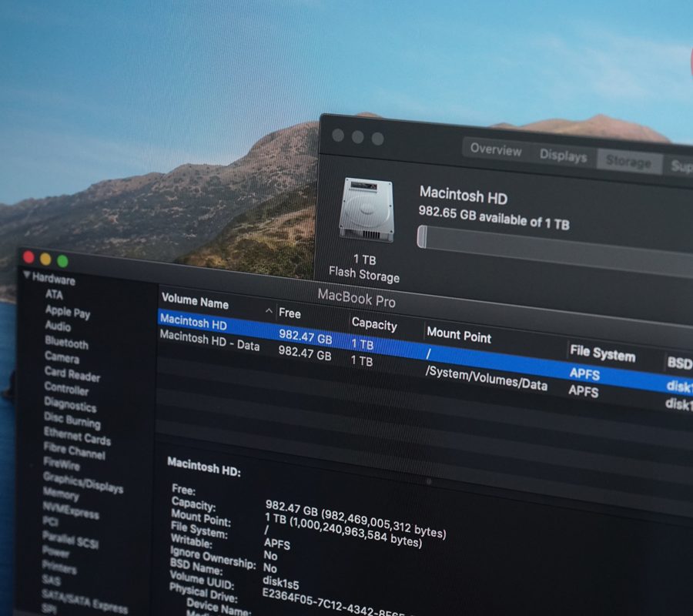The width and height of the screenshot is (693, 616).
Task: Select Disc Burning in the sidebar
Action: click(x=72, y=420)
